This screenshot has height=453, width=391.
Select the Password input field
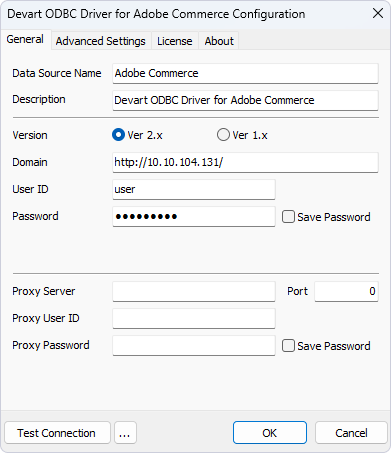(x=194, y=216)
